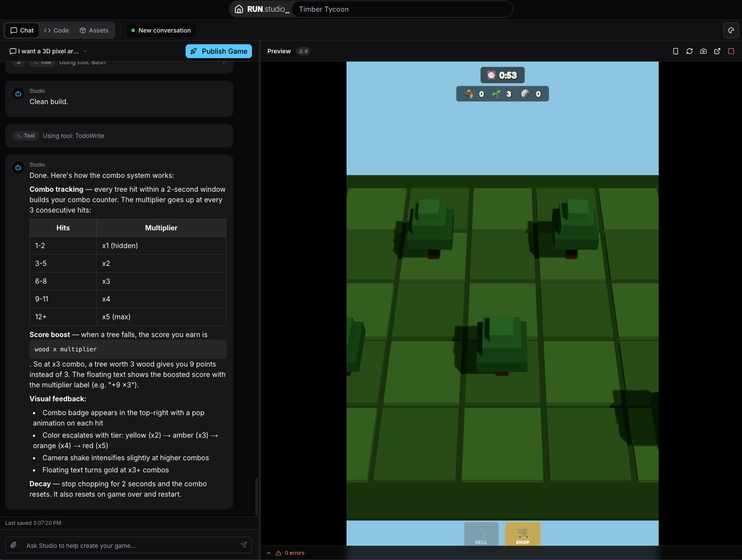Click the Timber Tycoon project name field
The image size is (742, 560).
402,9
